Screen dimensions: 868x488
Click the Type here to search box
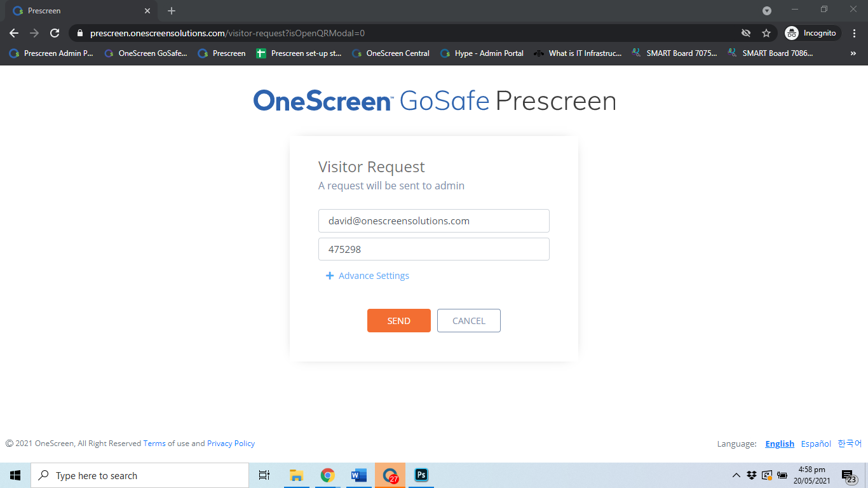coord(140,475)
